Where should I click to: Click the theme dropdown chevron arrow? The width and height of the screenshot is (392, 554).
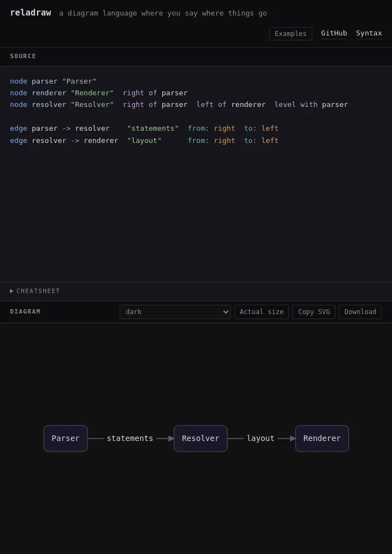pos(226,312)
